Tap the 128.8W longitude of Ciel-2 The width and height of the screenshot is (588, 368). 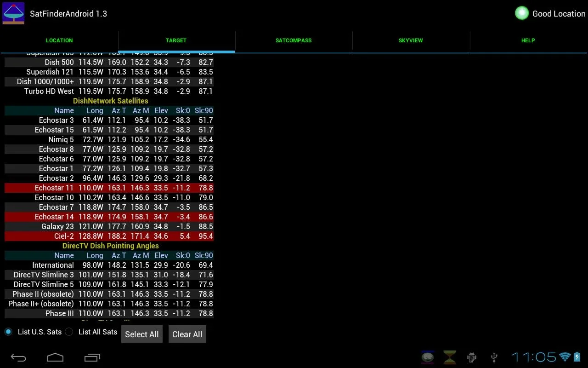click(x=90, y=236)
